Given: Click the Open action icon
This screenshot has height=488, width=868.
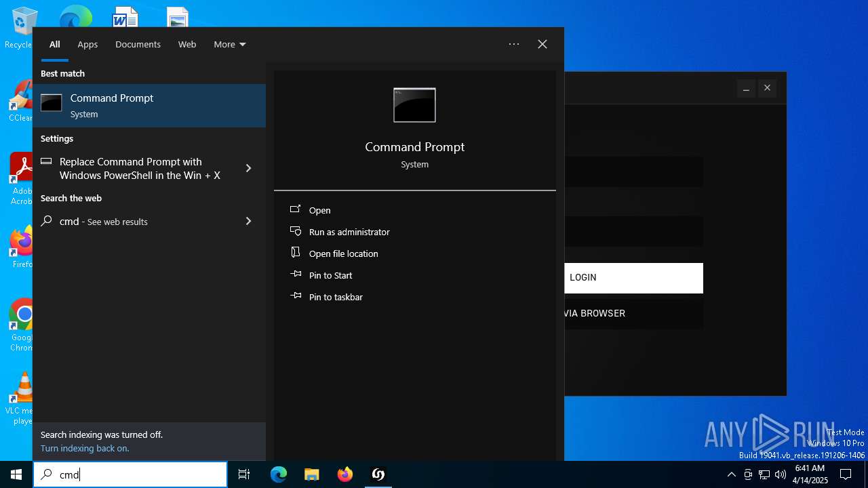Looking at the screenshot, I should (x=296, y=209).
